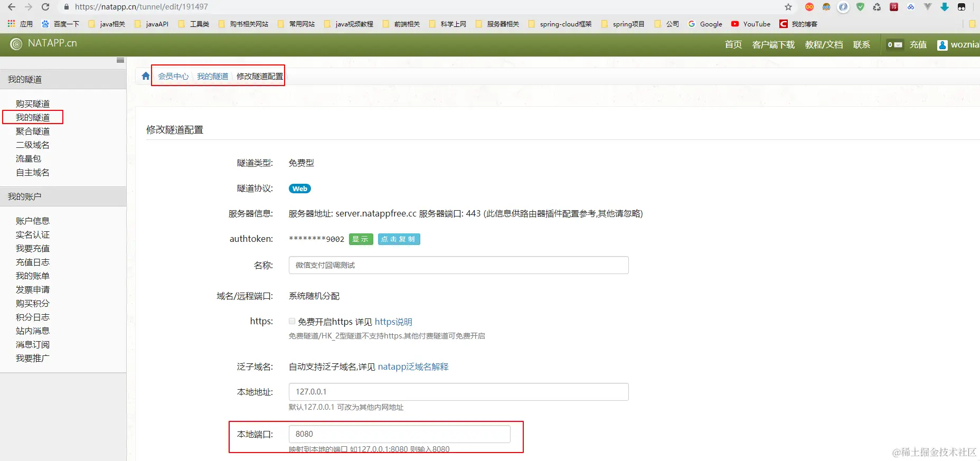Screen dimensions: 980x461
Task: Click the browser forward arrow
Action: [29, 7]
